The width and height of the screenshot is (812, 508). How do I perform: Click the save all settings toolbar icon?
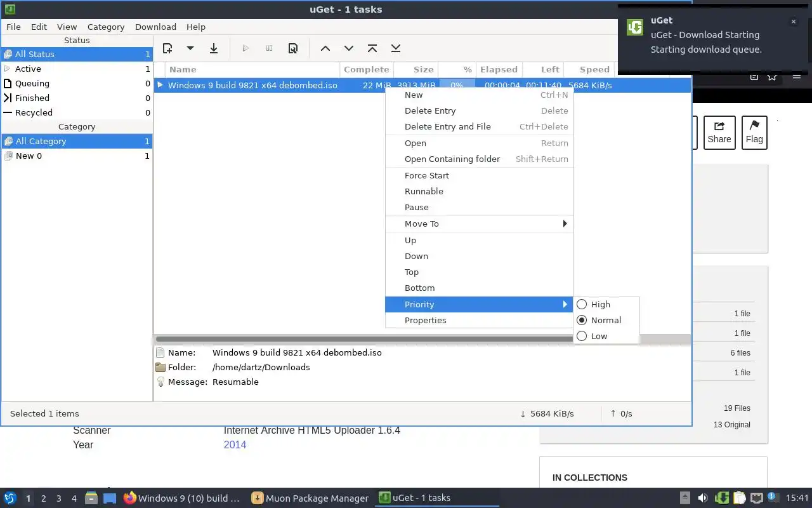tap(214, 48)
